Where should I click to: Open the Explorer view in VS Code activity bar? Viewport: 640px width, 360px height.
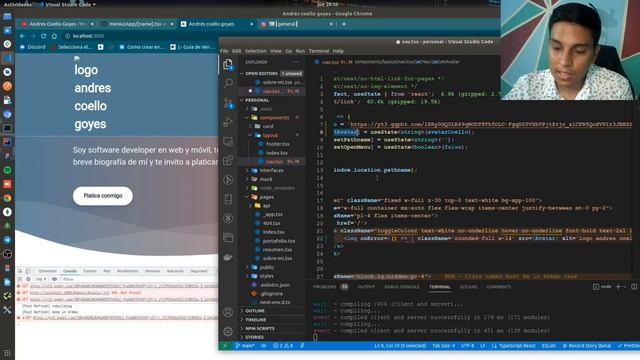(x=228, y=64)
